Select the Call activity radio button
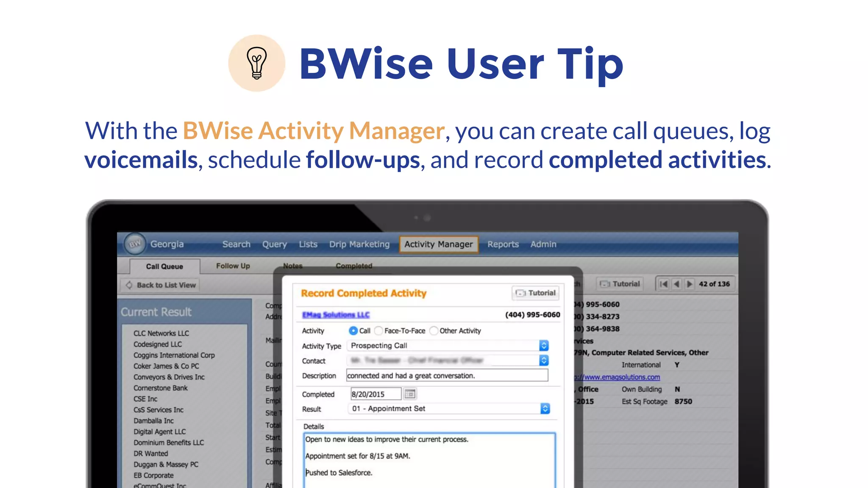 (x=353, y=330)
